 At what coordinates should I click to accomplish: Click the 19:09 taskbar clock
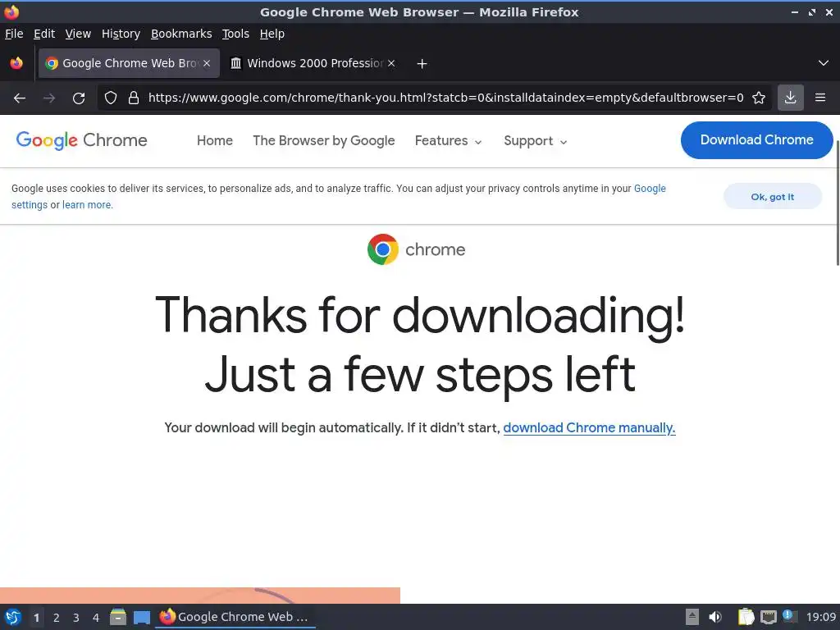pos(821,617)
